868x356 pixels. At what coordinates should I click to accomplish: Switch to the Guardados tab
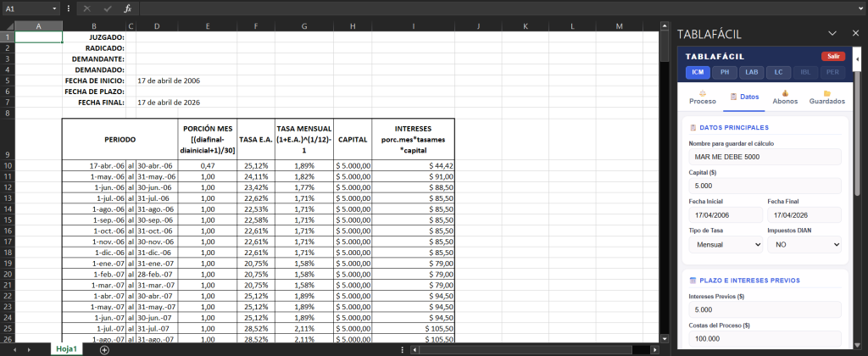click(x=826, y=97)
